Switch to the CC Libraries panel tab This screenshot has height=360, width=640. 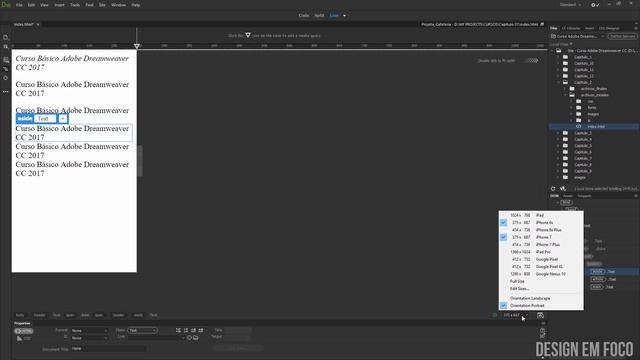571,28
